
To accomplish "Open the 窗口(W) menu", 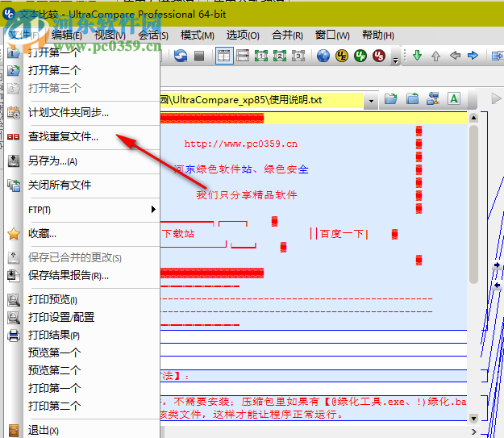I will coord(332,35).
